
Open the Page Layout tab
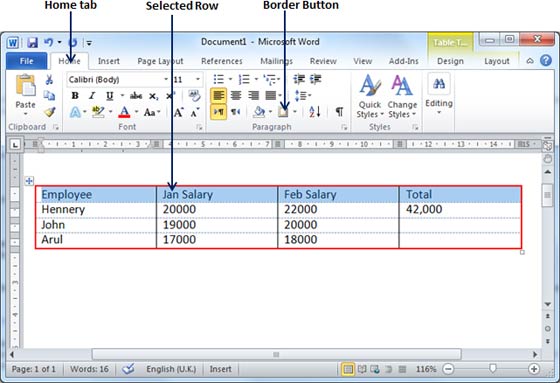(x=160, y=61)
